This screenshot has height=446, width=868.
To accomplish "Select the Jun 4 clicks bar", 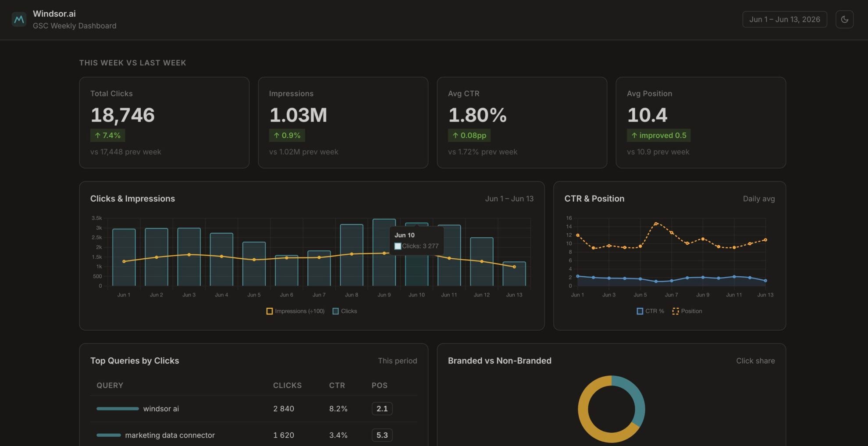I will (x=221, y=260).
